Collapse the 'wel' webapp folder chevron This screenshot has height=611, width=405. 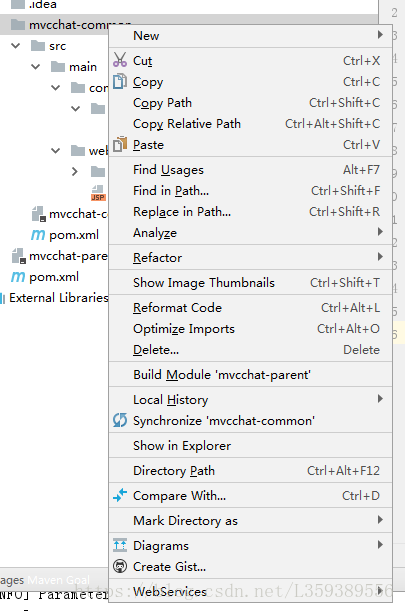[x=56, y=150]
